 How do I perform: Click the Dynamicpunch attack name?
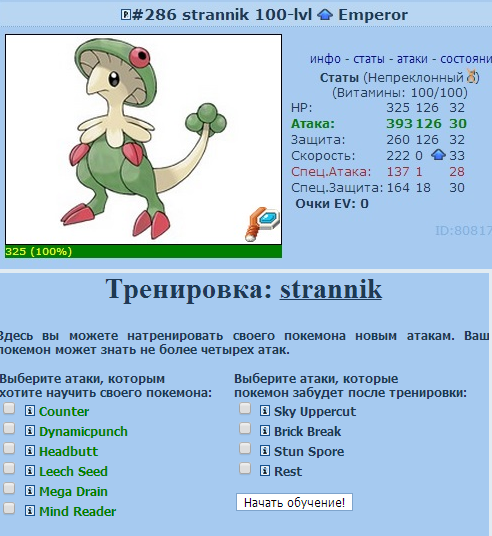(83, 432)
